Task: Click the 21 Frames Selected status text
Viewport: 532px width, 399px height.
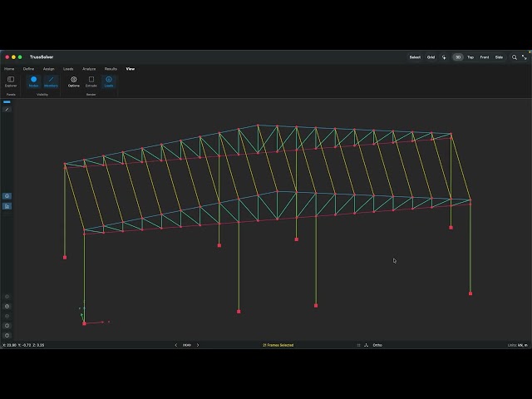Action: 278,345
